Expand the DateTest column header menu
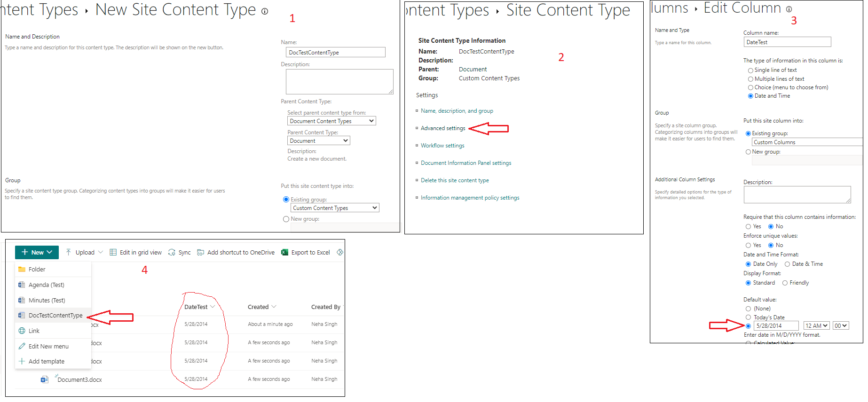 [213, 307]
